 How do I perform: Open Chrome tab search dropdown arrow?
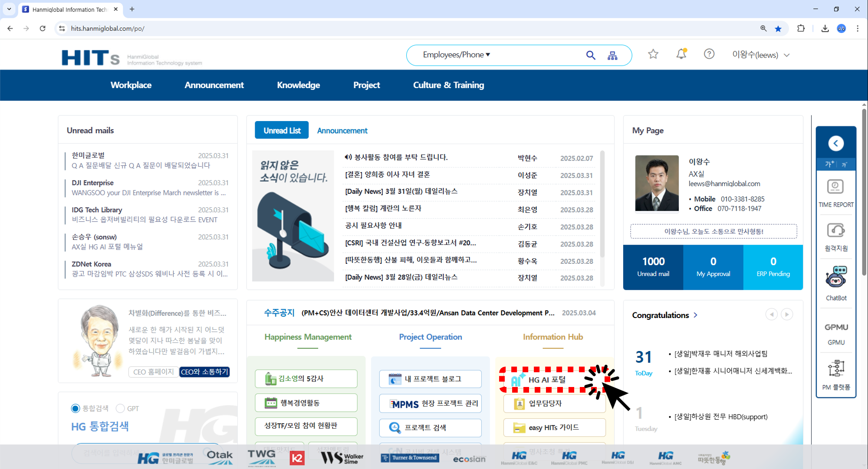pos(9,9)
